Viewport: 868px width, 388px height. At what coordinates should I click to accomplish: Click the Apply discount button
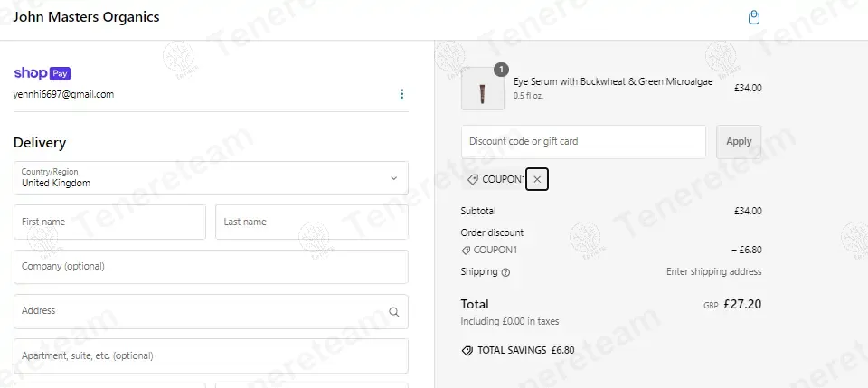pos(739,142)
